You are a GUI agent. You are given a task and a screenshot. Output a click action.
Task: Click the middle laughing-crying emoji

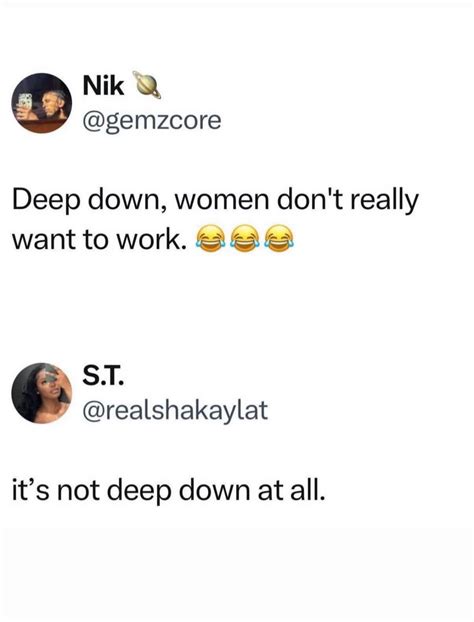coord(245,238)
